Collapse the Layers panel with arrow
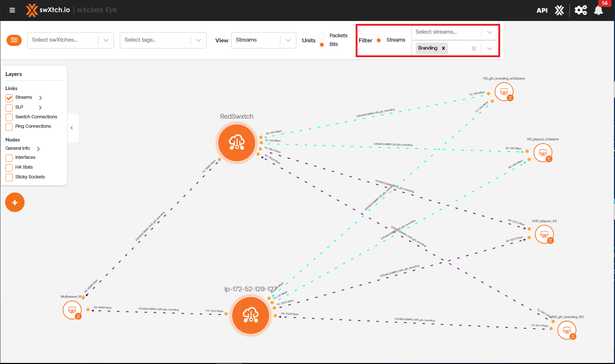Screen dimensions: 615x364 pos(72,128)
